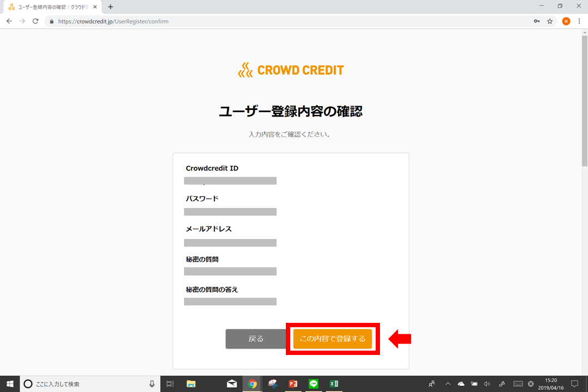Open Excel from the taskbar

[334, 384]
